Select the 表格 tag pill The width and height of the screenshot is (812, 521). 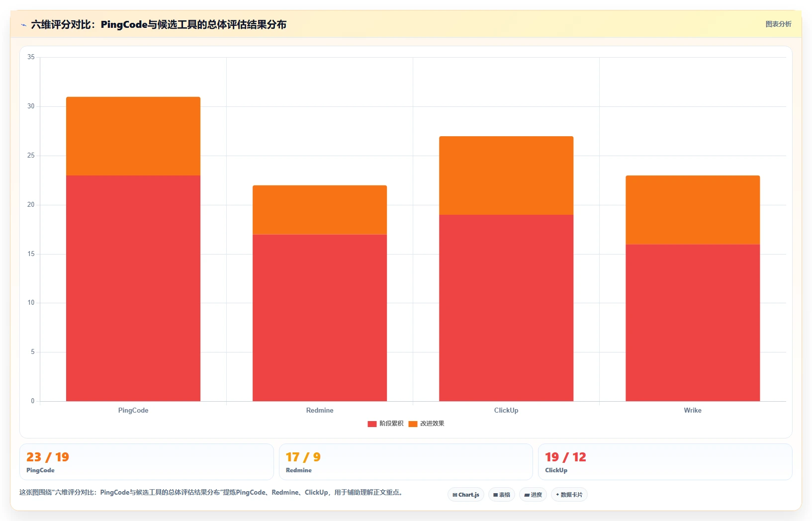pyautogui.click(x=502, y=495)
